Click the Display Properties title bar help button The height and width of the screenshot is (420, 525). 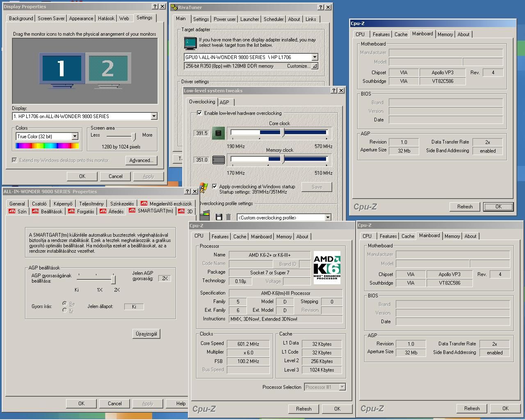[x=155, y=7]
